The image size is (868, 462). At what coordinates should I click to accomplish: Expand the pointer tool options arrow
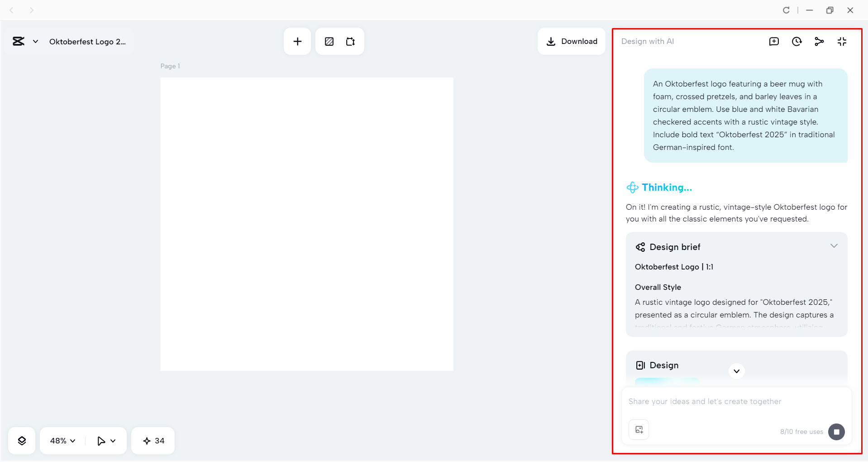pyautogui.click(x=113, y=441)
